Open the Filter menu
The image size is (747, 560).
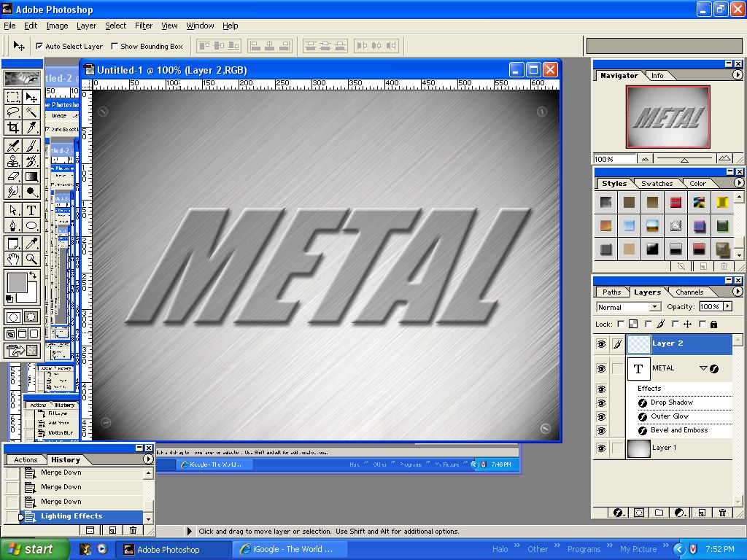coord(144,26)
